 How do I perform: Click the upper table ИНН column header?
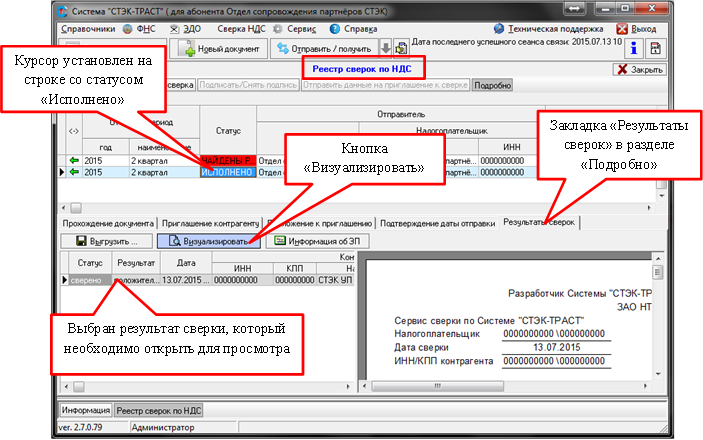512,147
